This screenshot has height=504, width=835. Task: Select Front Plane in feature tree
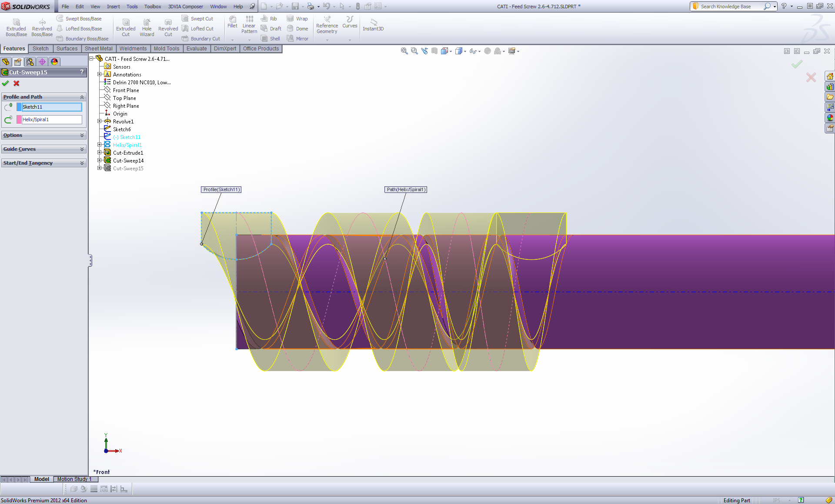pyautogui.click(x=126, y=90)
